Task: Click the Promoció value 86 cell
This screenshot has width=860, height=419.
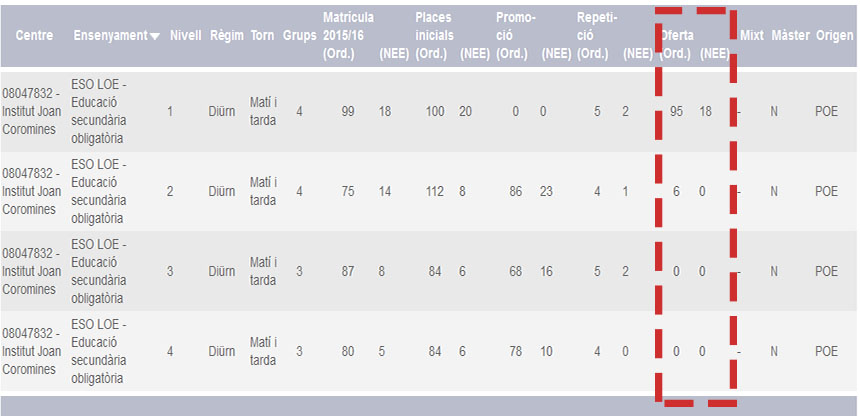Action: (516, 191)
